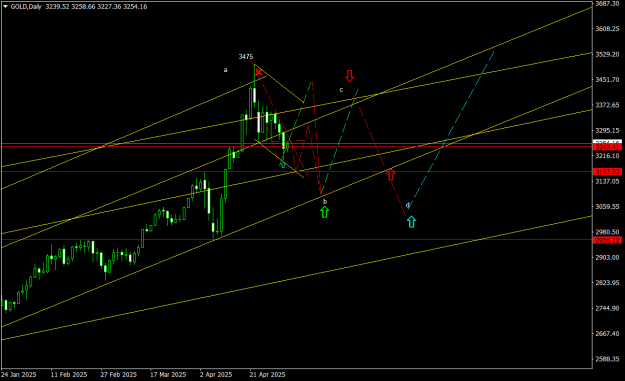The width and height of the screenshot is (625, 381).
Task: Click the red 3167.33 level price tag
Action: [x=607, y=172]
